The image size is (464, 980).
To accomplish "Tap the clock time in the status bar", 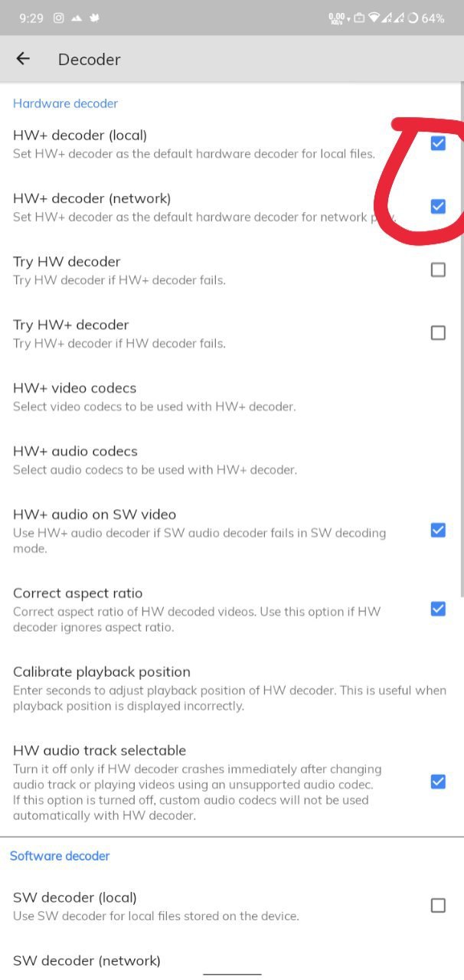I will coord(31,18).
